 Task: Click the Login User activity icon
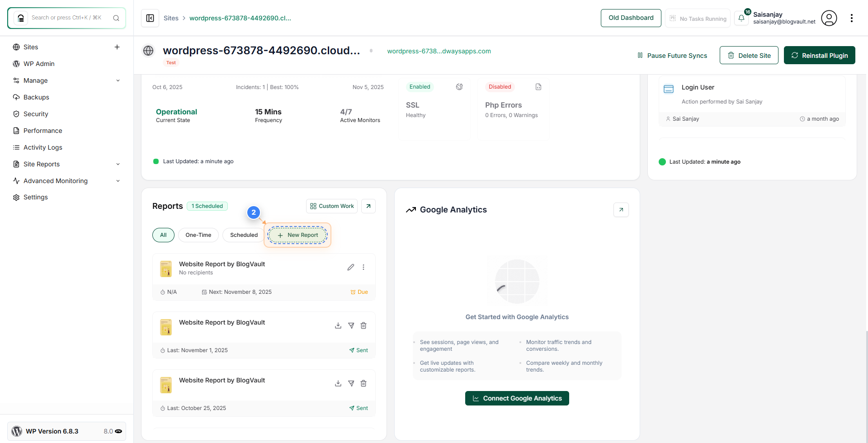pyautogui.click(x=669, y=89)
